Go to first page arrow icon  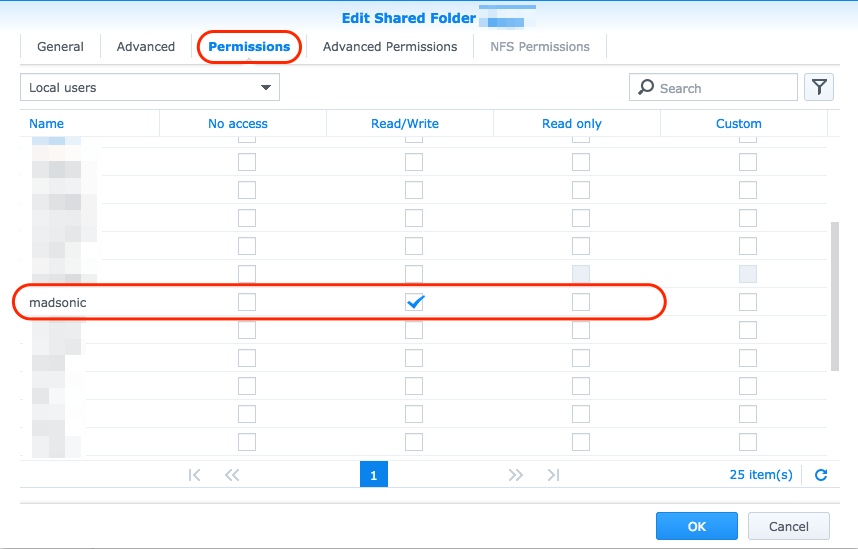click(x=194, y=475)
